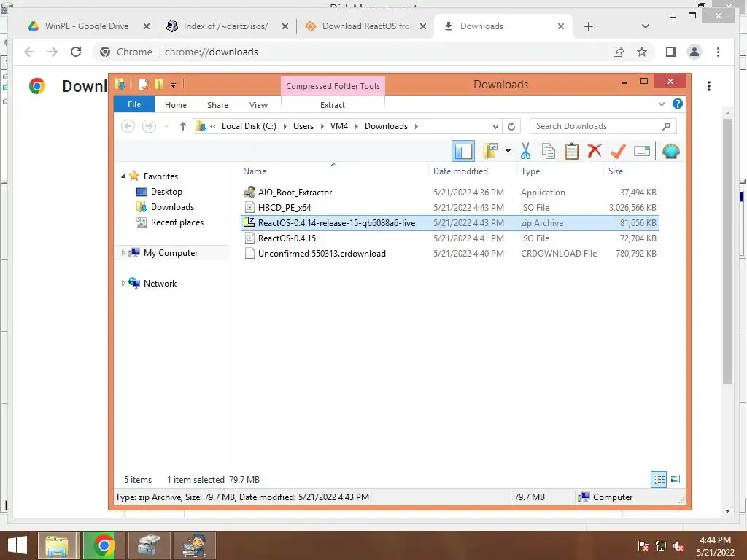Click the Up arrow in Explorer
Screen dimensions: 747x560
(x=182, y=126)
